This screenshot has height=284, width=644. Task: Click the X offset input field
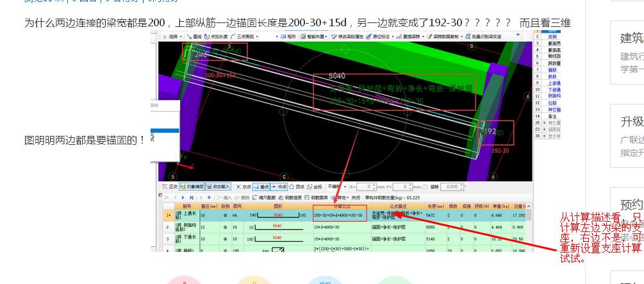click(x=367, y=187)
